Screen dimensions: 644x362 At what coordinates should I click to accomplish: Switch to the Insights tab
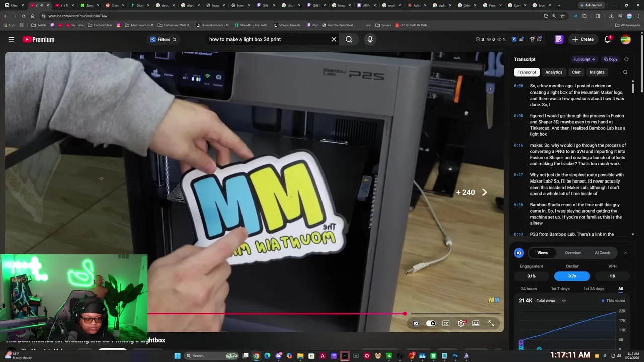tap(597, 72)
